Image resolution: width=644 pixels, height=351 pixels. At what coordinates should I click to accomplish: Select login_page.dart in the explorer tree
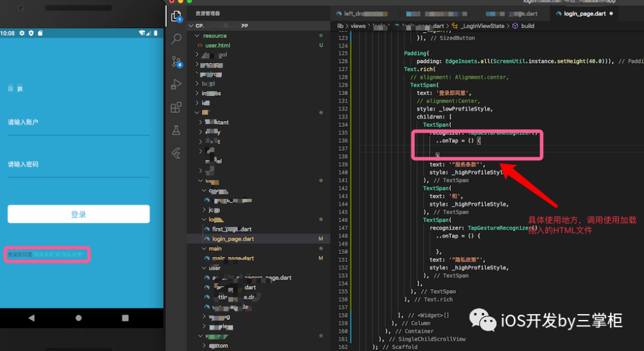click(x=233, y=239)
